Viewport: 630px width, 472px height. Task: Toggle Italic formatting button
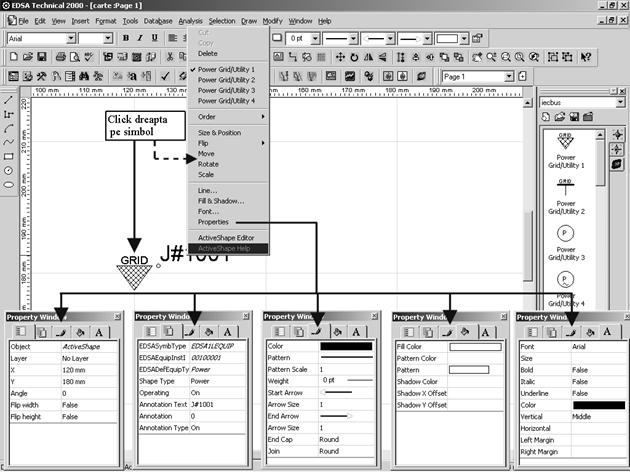point(141,38)
